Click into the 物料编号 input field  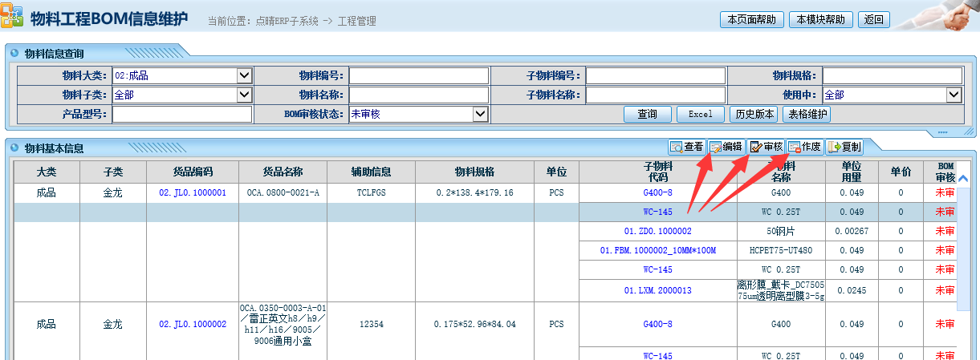pyautogui.click(x=418, y=75)
